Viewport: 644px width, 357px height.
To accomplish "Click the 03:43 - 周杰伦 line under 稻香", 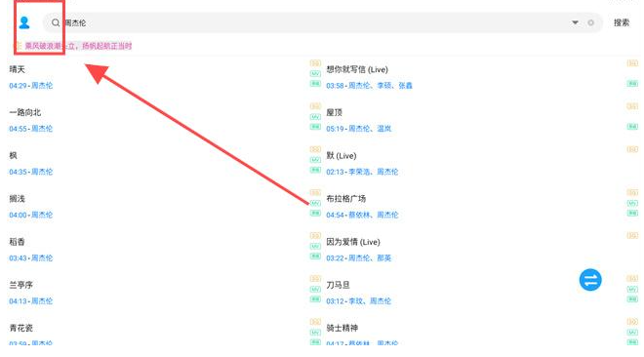I will point(31,258).
